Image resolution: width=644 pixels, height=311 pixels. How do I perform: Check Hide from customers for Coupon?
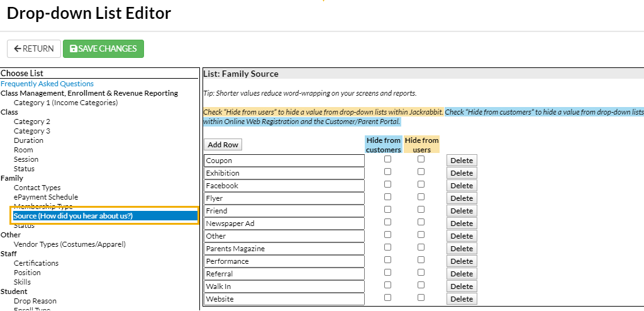(x=387, y=159)
